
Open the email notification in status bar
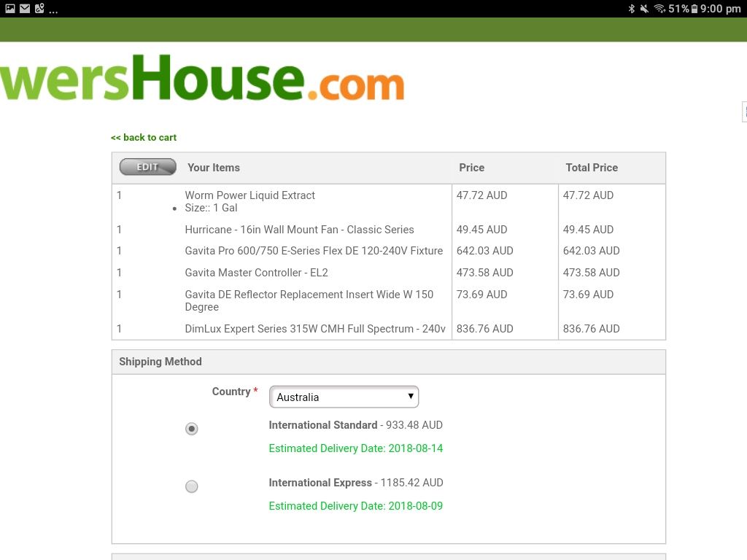click(x=25, y=9)
